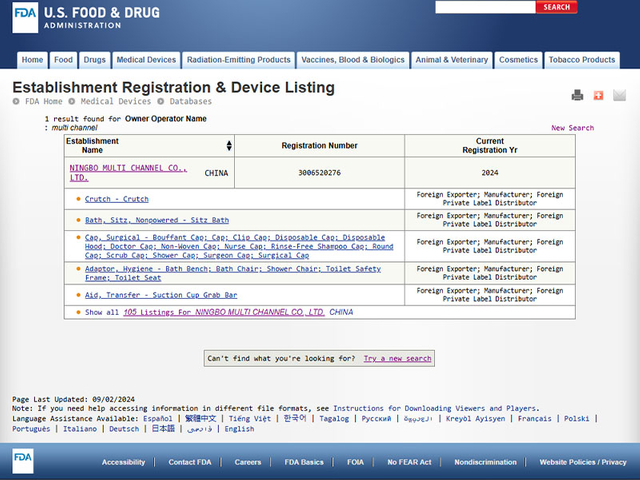Open Aid, Transfer - Suction Cup Grab Bar
This screenshot has width=640, height=480.
point(161,295)
